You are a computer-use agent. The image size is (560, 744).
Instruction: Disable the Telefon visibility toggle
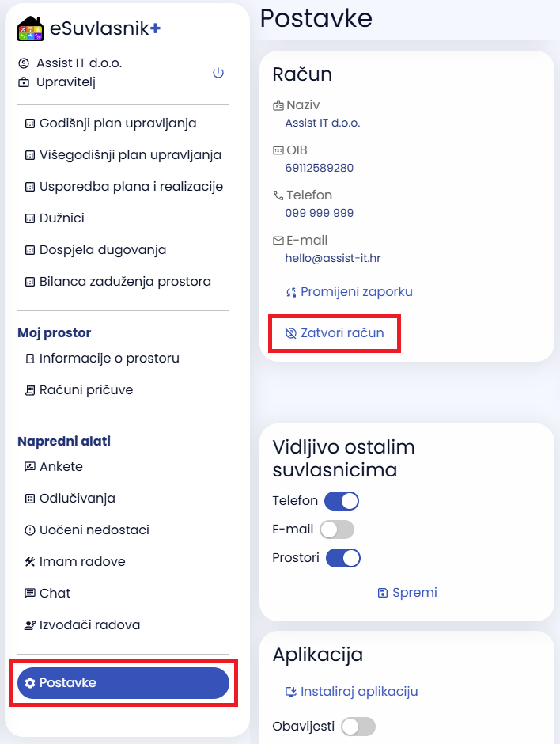(342, 501)
